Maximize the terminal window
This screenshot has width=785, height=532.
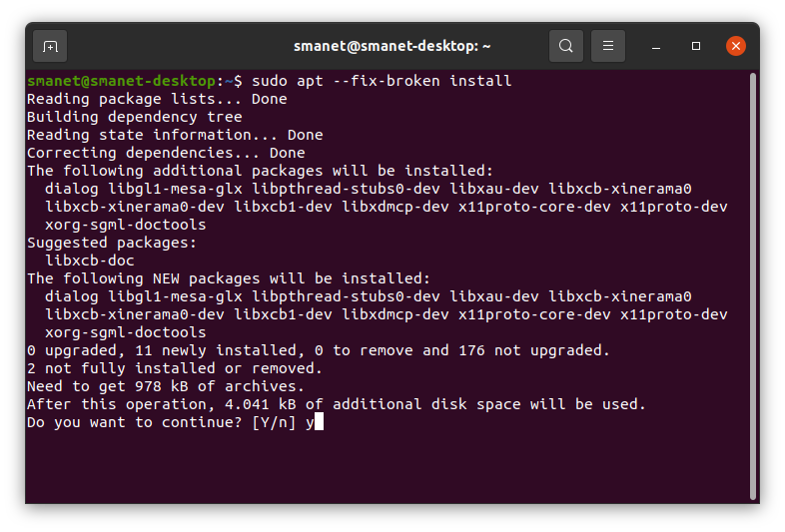[696, 46]
